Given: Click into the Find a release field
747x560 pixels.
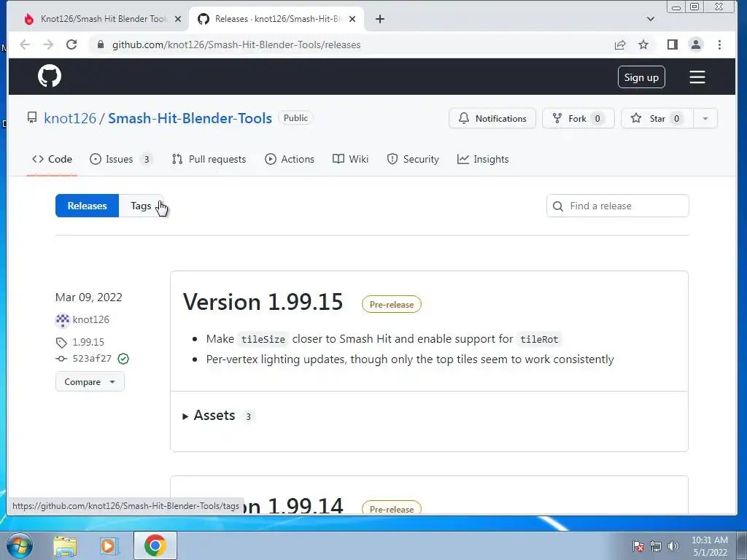Looking at the screenshot, I should pyautogui.click(x=617, y=206).
